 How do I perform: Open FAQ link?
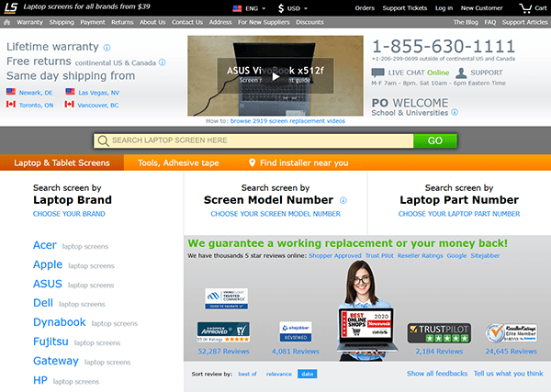click(489, 22)
